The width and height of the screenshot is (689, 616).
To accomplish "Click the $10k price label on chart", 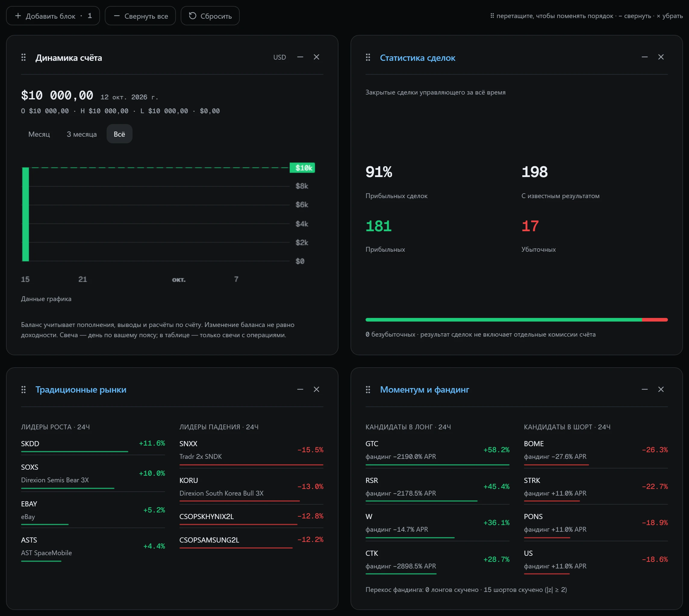I will coord(302,168).
